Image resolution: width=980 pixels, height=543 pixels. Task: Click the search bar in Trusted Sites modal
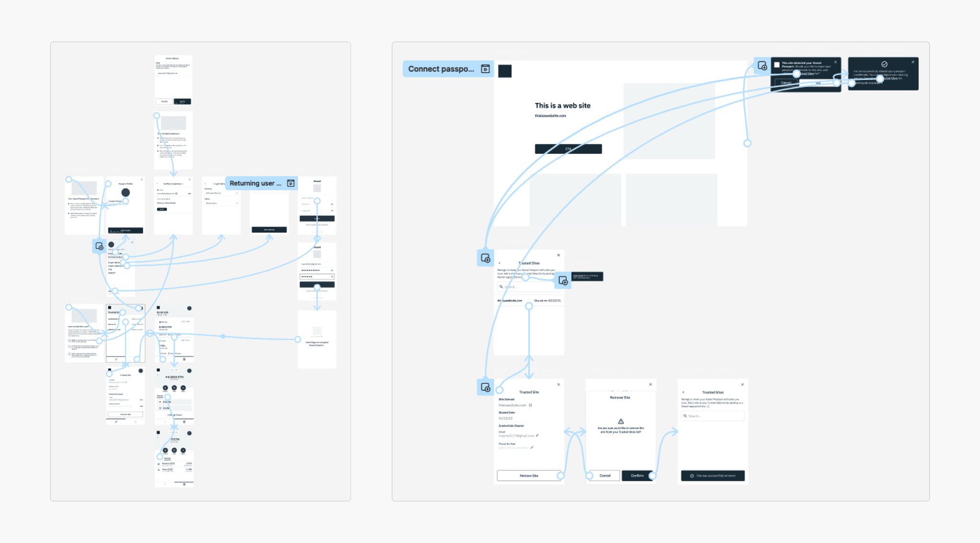tap(529, 287)
